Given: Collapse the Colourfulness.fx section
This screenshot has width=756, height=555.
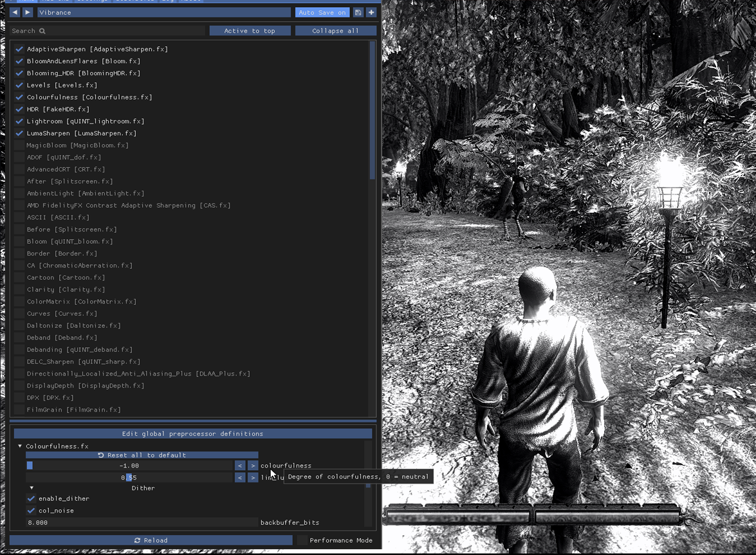Looking at the screenshot, I should 20,446.
